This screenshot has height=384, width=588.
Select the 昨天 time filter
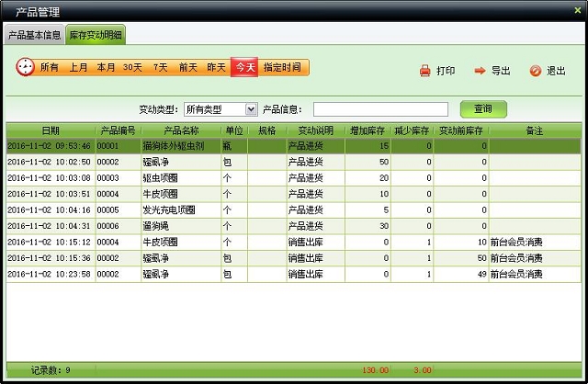[x=216, y=68]
